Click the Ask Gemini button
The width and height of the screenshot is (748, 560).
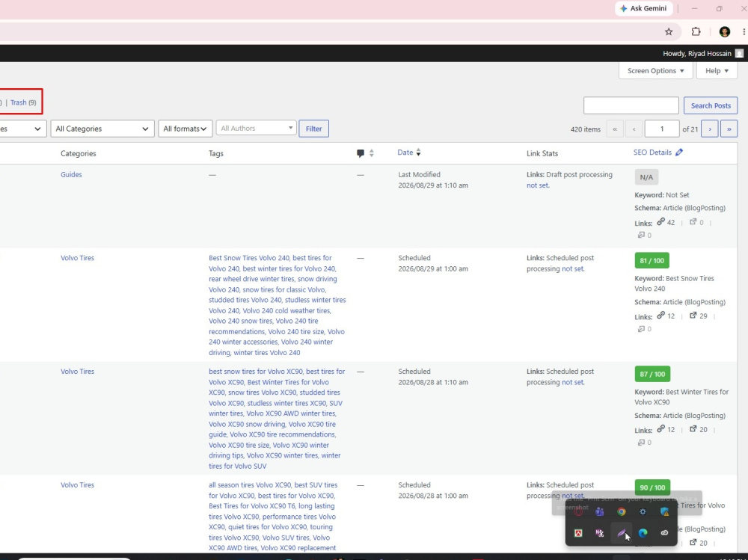[643, 8]
